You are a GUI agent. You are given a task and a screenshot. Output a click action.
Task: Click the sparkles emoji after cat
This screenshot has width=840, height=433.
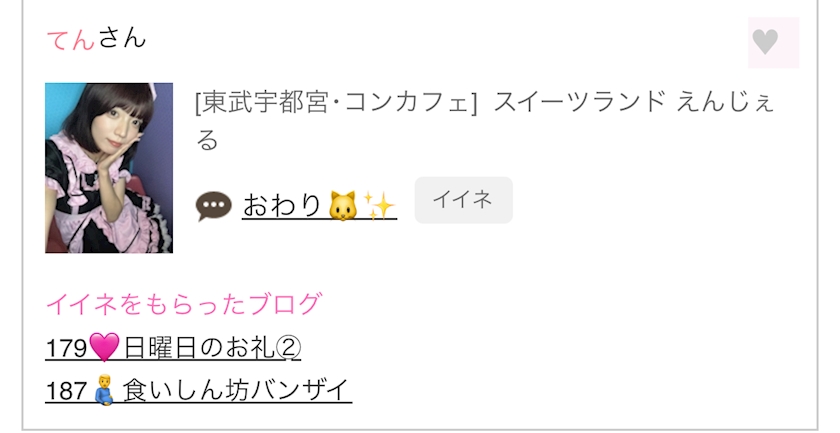[x=379, y=206]
